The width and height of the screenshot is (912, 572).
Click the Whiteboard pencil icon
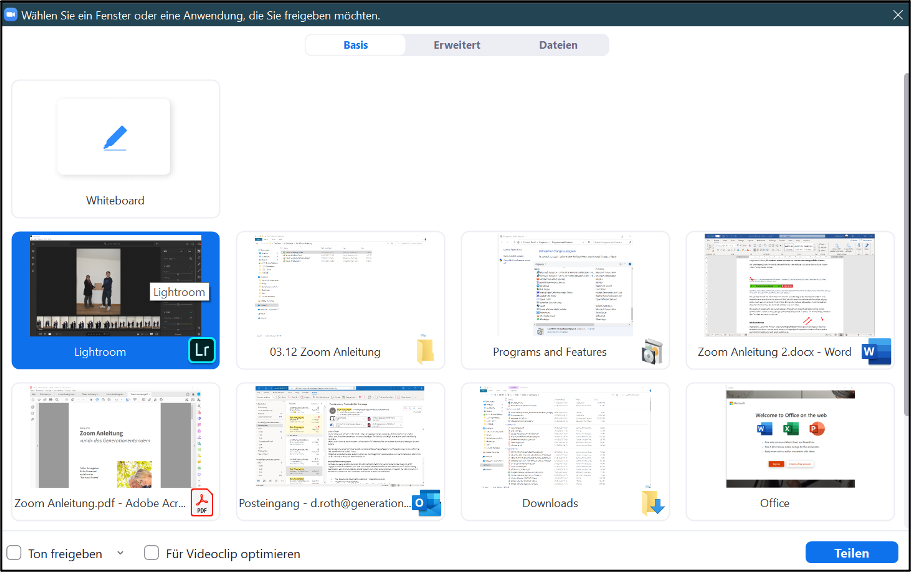click(115, 138)
